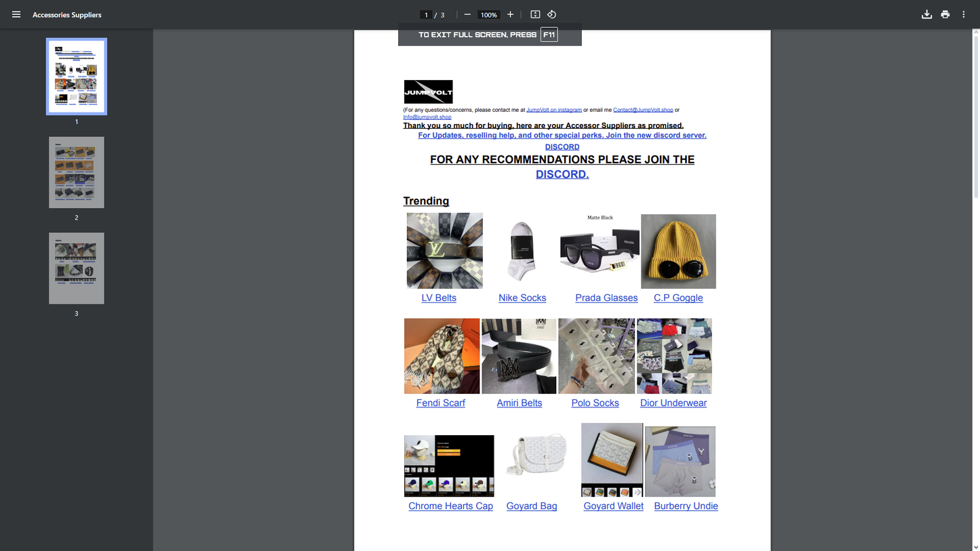Open the 'For Updates, reselling help' link

tap(562, 136)
